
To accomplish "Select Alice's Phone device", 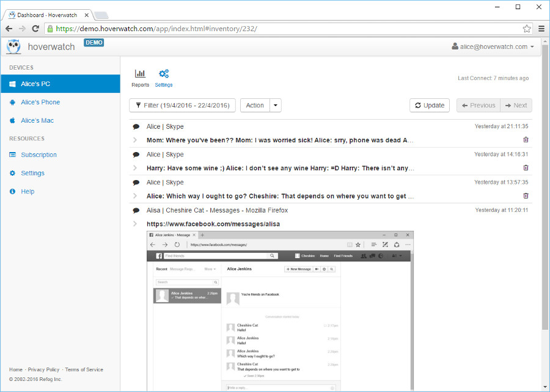I will [40, 102].
